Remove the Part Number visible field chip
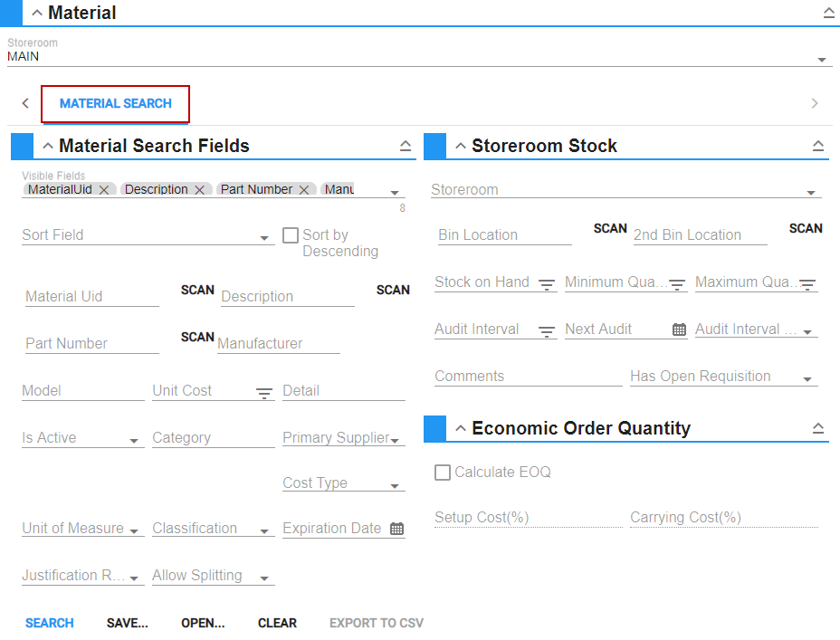 click(x=304, y=190)
